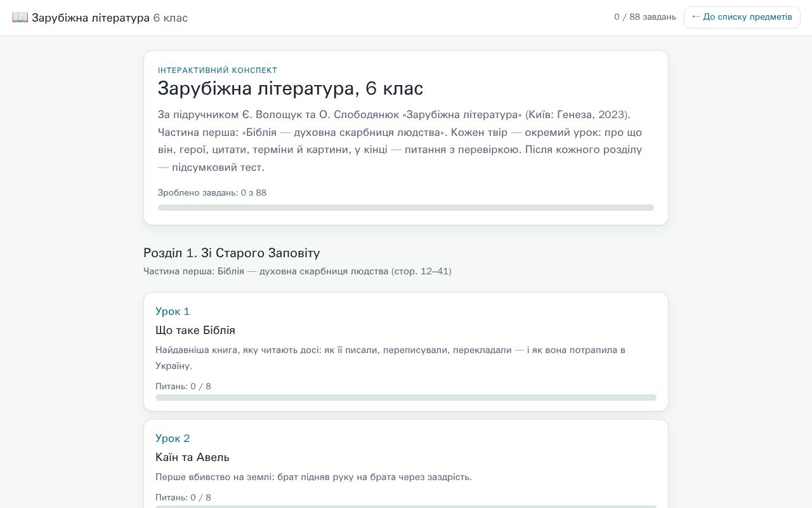Click the «0 / 88 завдань» counter
The height and width of the screenshot is (508, 812).
645,17
